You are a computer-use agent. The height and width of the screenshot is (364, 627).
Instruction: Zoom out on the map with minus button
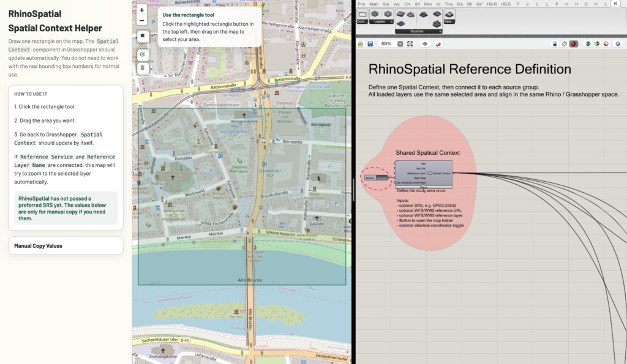click(141, 20)
